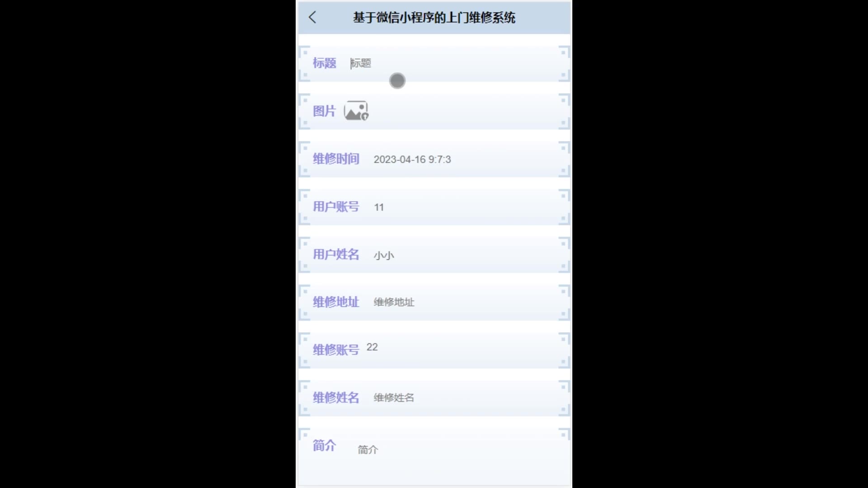The height and width of the screenshot is (488, 868).
Task: Upload a picture via image icon
Action: tap(356, 111)
